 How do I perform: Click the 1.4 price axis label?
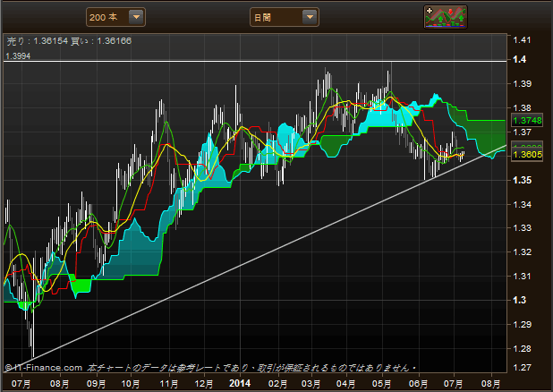pyautogui.click(x=520, y=59)
